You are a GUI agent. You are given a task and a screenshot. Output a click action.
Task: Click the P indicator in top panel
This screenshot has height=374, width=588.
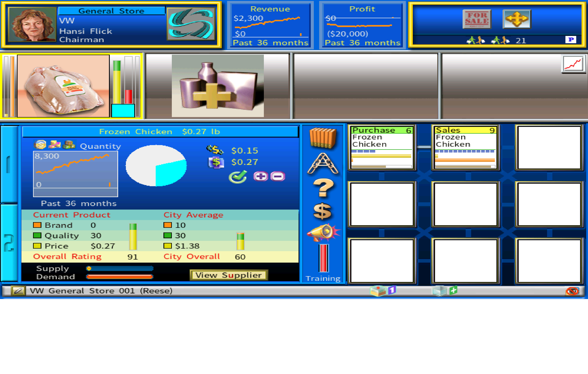pos(571,39)
